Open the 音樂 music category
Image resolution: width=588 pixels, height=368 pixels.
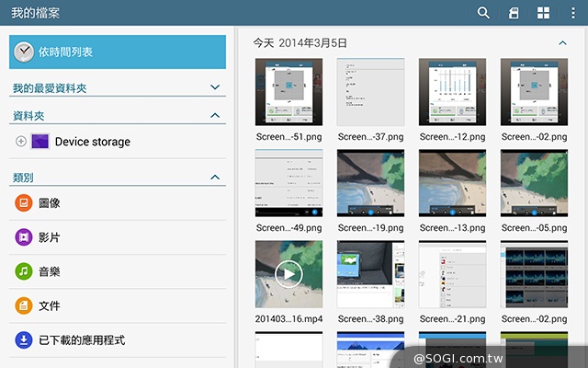(50, 271)
